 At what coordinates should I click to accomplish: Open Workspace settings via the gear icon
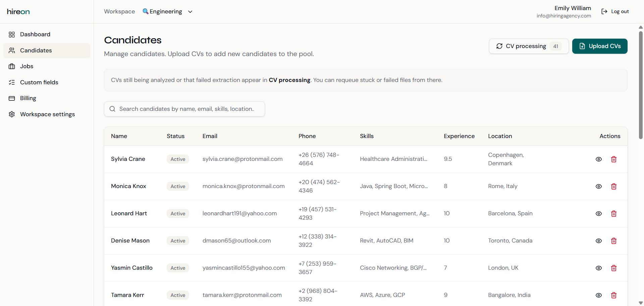(12, 114)
